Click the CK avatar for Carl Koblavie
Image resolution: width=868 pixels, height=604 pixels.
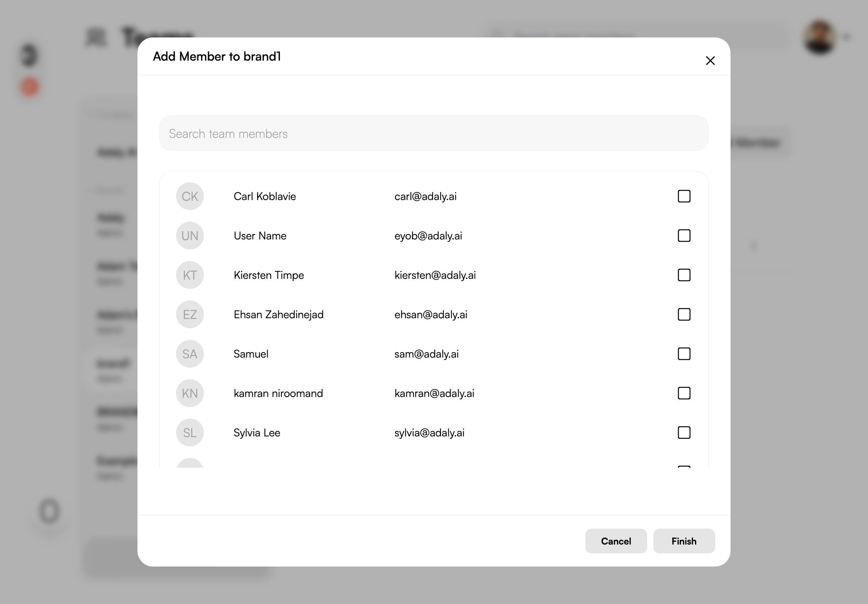point(190,196)
